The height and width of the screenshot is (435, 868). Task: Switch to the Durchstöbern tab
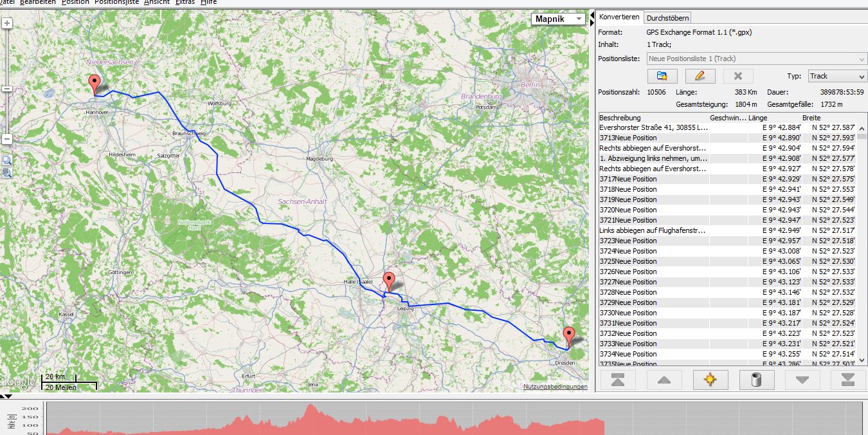(x=667, y=18)
